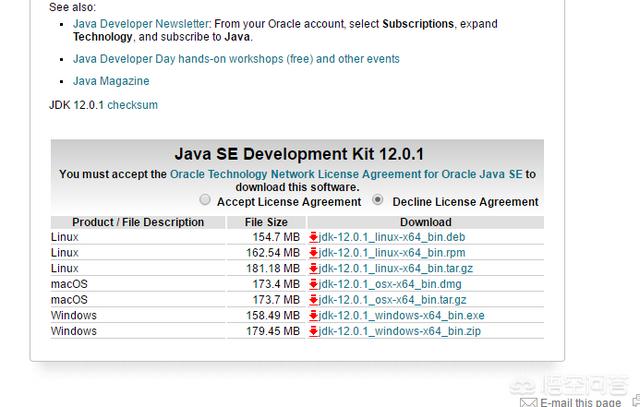
Task: Download jdk-12.0.1_windows-x64_bin.zip
Action: tap(400, 331)
